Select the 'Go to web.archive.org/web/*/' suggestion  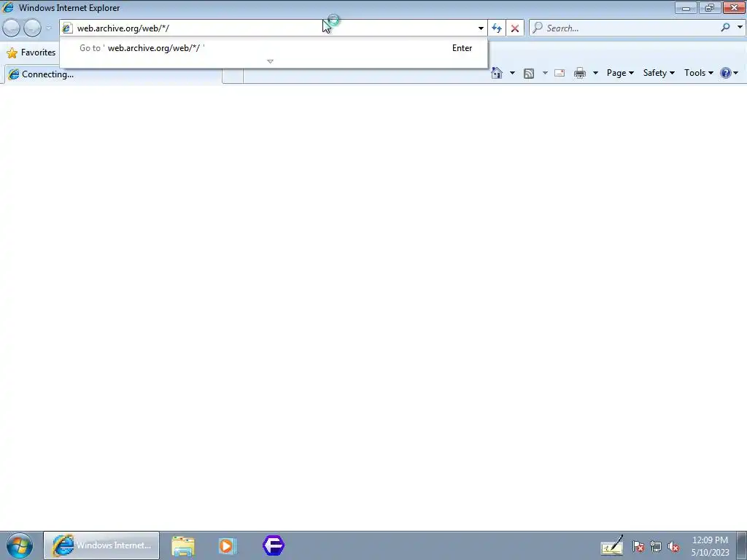tap(275, 48)
